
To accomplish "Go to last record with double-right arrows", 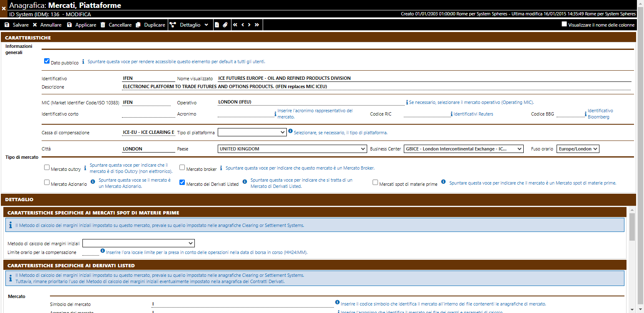I will pyautogui.click(x=257, y=25).
